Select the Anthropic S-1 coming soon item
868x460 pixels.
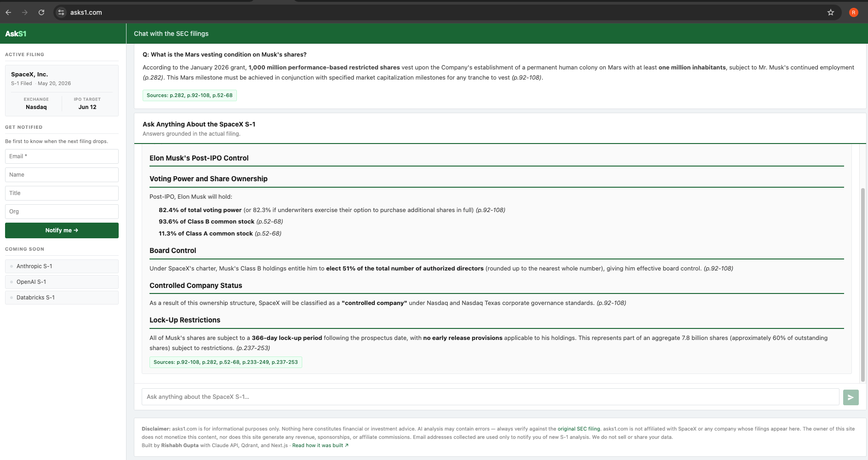tap(62, 266)
